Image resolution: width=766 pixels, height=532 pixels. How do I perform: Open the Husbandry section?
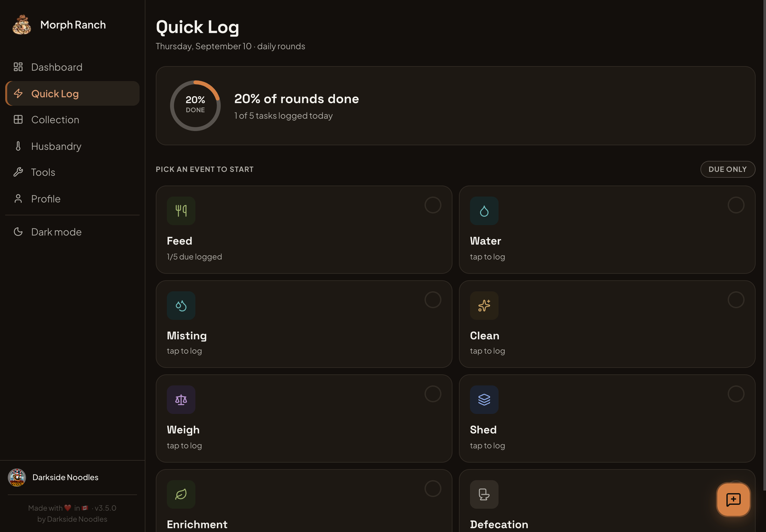[x=72, y=146]
